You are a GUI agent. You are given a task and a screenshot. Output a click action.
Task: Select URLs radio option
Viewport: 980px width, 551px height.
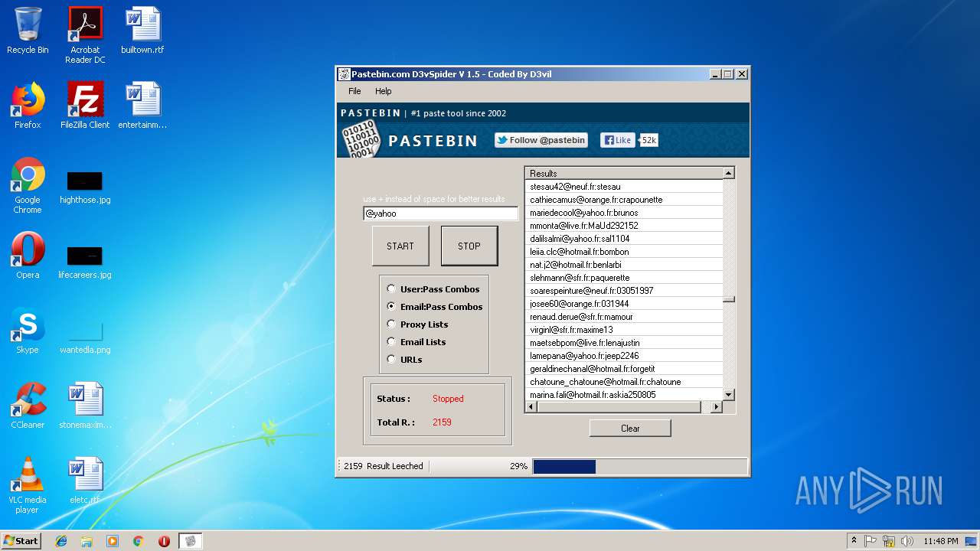point(404,360)
